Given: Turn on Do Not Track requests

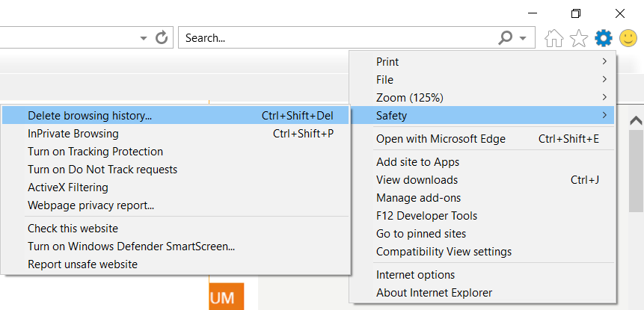Looking at the screenshot, I should (102, 170).
